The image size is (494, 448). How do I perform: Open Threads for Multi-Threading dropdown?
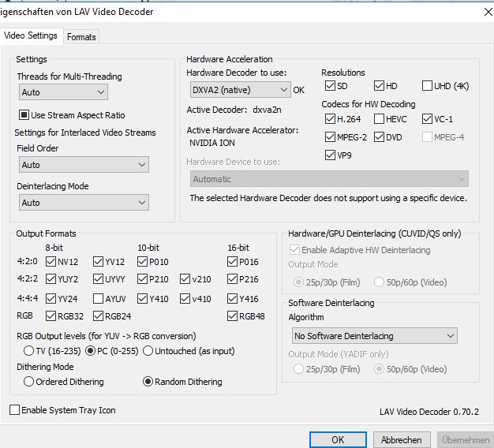(62, 92)
